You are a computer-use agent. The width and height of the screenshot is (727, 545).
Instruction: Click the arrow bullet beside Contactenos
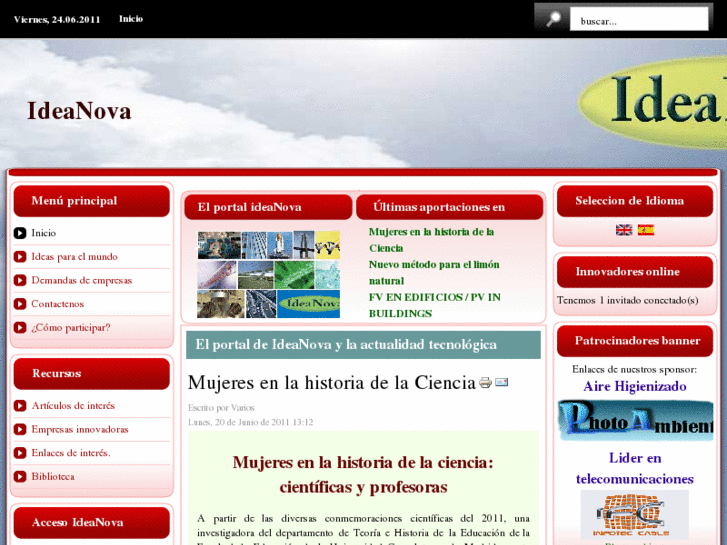(20, 304)
